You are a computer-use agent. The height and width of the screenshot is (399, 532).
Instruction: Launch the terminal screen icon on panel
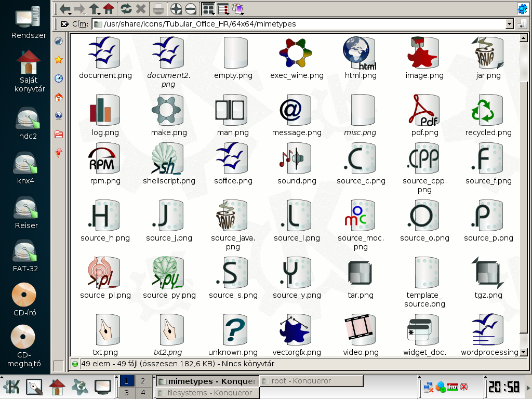[x=102, y=387]
